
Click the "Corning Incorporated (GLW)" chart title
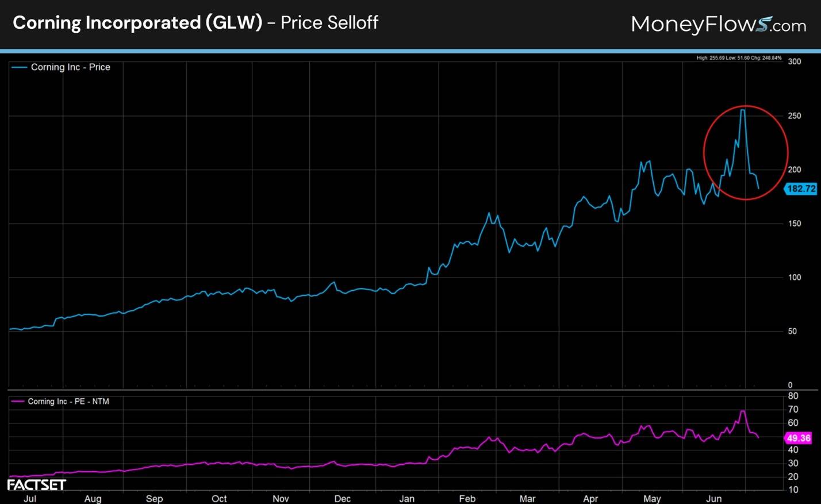[137, 23]
